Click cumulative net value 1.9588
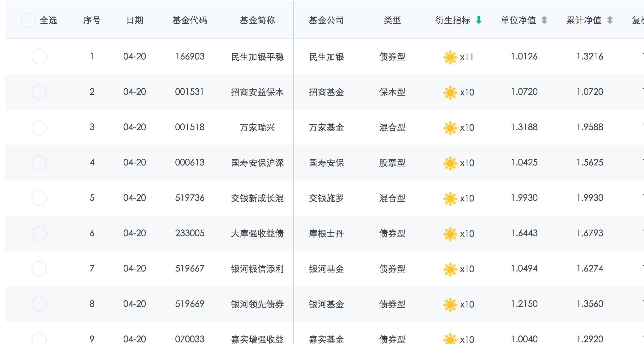The image size is (644, 344). pos(590,127)
